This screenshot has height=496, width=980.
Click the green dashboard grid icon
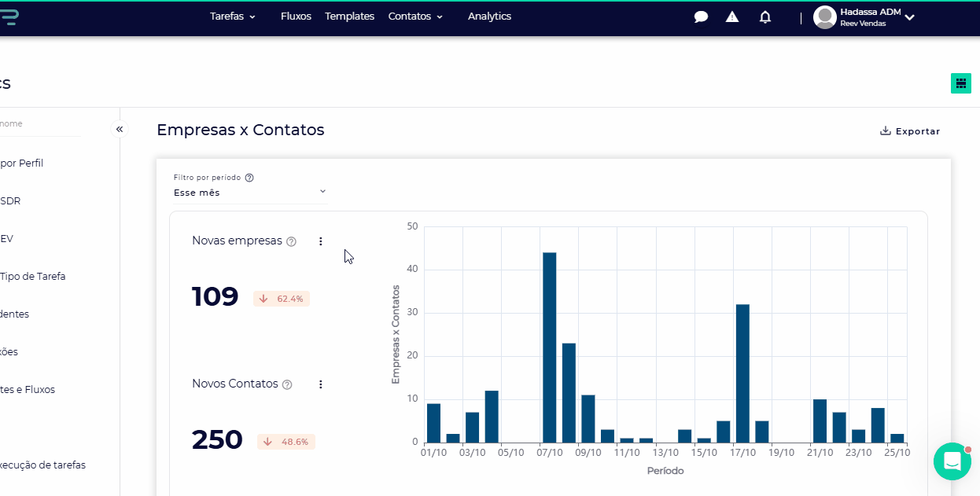pyautogui.click(x=960, y=83)
